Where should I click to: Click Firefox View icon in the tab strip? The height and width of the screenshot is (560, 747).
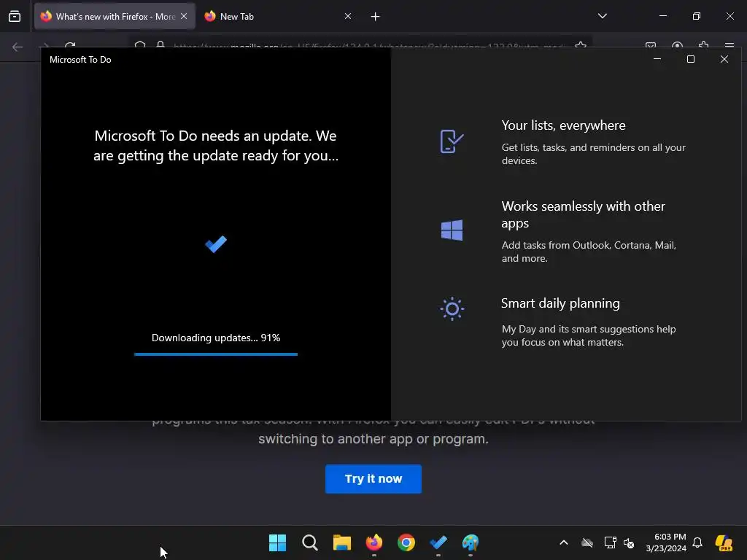click(15, 16)
